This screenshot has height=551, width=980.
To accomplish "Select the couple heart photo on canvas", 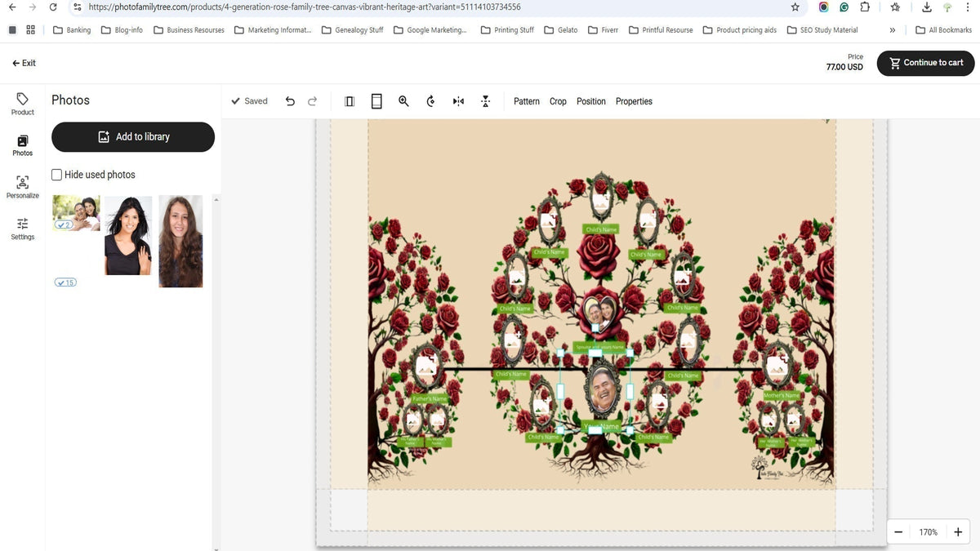I will tap(600, 311).
